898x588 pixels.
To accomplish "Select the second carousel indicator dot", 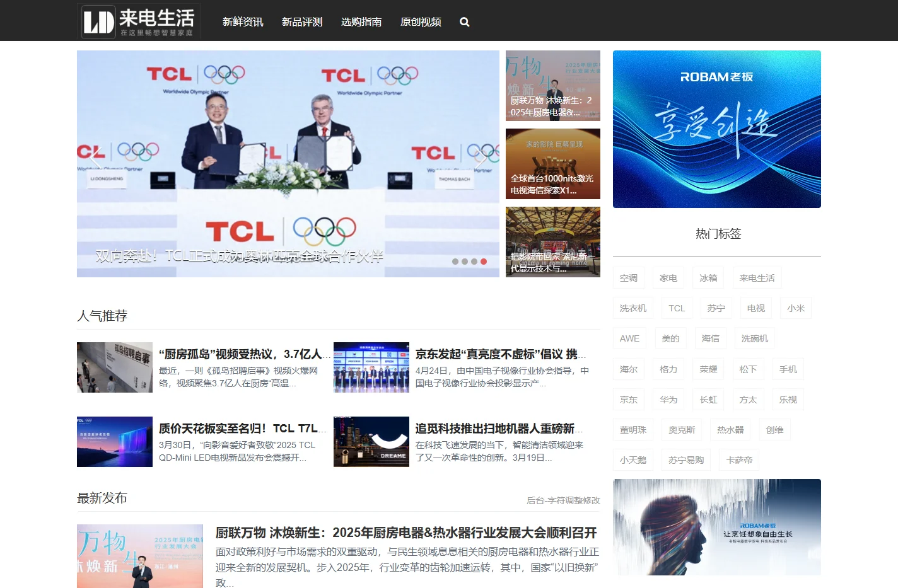I will click(x=465, y=262).
